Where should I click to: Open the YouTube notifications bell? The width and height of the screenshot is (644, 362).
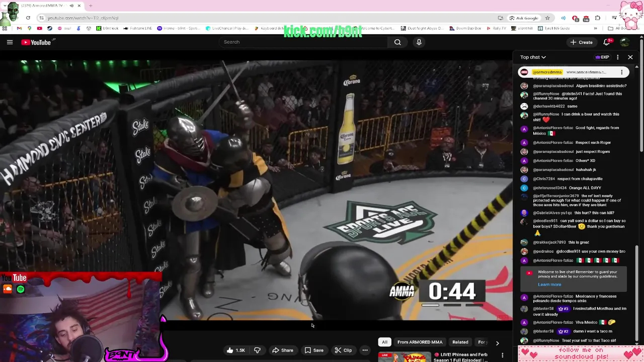coord(607,42)
